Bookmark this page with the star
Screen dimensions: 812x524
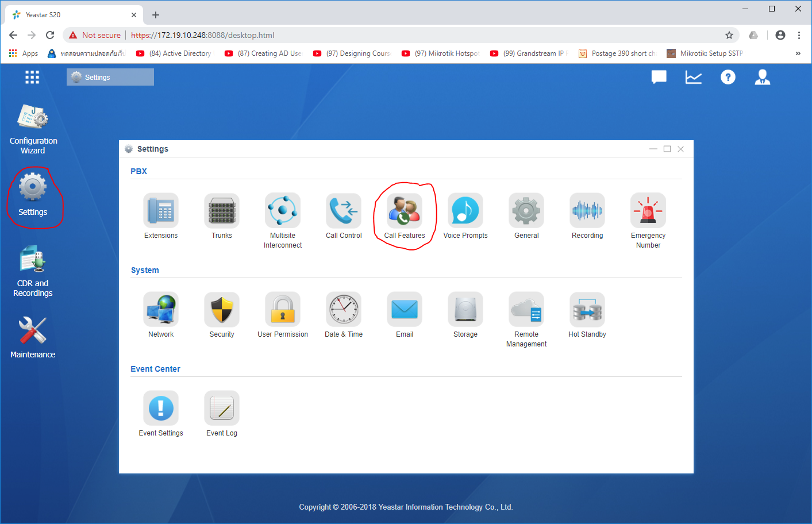[729, 35]
